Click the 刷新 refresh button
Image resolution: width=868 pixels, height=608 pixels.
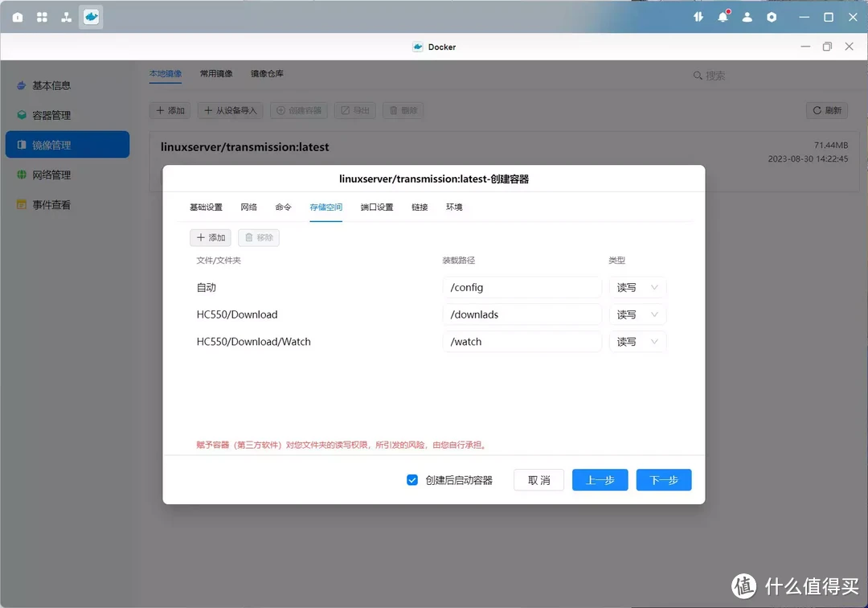[827, 110]
